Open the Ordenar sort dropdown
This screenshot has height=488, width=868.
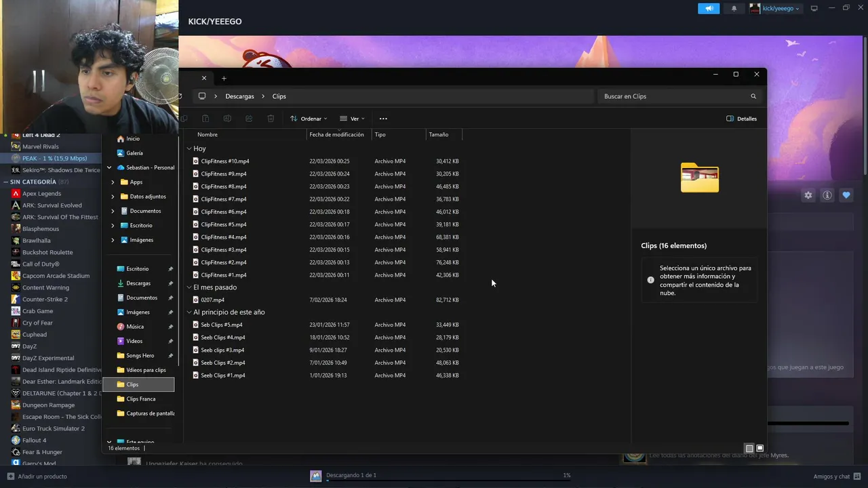coord(309,119)
